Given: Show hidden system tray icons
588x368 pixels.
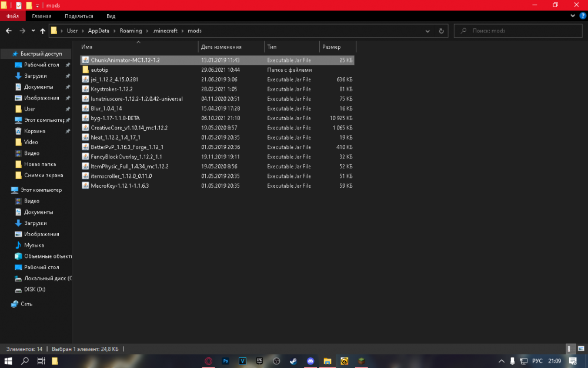Looking at the screenshot, I should point(502,362).
